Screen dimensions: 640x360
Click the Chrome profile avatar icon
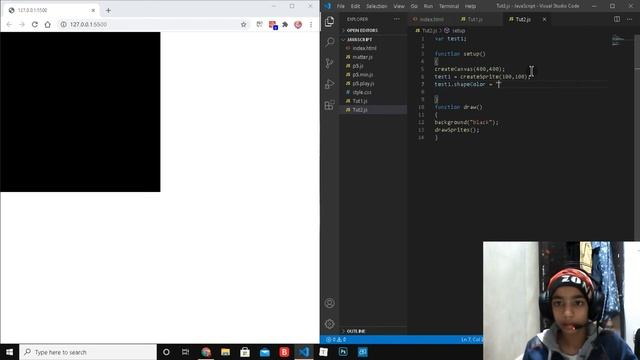point(298,24)
